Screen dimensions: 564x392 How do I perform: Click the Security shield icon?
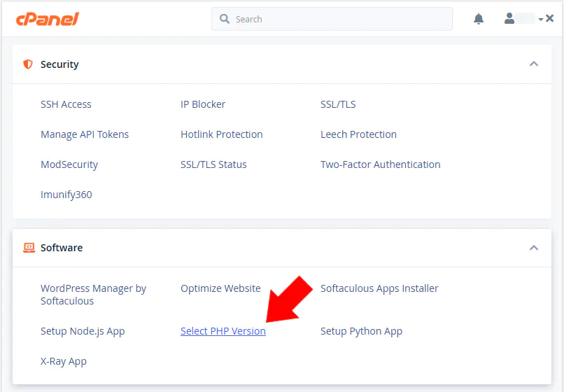pyautogui.click(x=28, y=64)
